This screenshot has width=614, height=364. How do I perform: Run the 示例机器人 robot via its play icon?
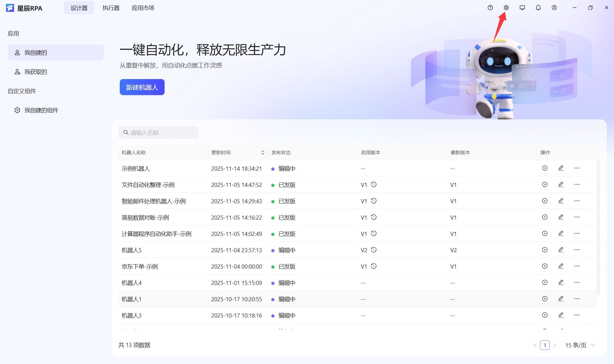coord(545,168)
